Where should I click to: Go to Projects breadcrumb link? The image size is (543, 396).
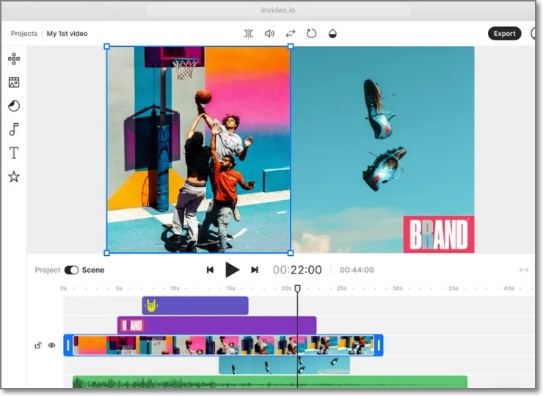click(24, 34)
